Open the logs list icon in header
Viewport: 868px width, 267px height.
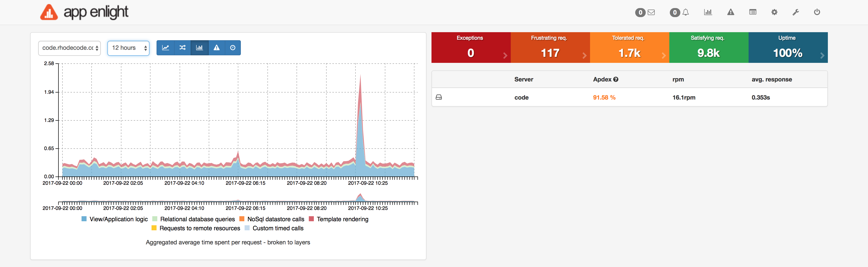click(752, 12)
